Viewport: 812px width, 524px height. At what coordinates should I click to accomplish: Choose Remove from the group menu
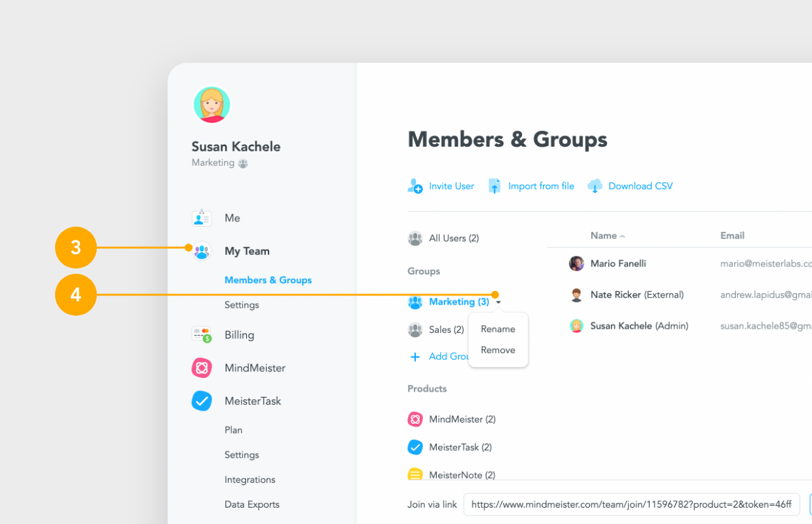click(x=498, y=350)
